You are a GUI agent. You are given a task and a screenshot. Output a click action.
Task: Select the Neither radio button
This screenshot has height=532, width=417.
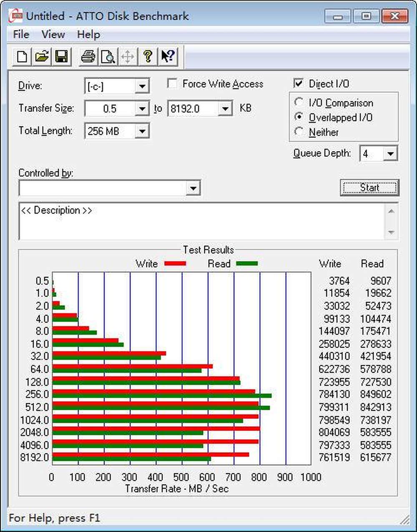(x=299, y=132)
